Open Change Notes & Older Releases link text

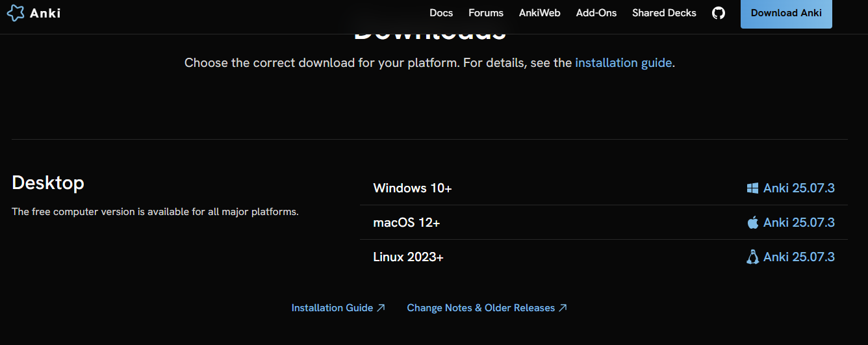pos(481,308)
